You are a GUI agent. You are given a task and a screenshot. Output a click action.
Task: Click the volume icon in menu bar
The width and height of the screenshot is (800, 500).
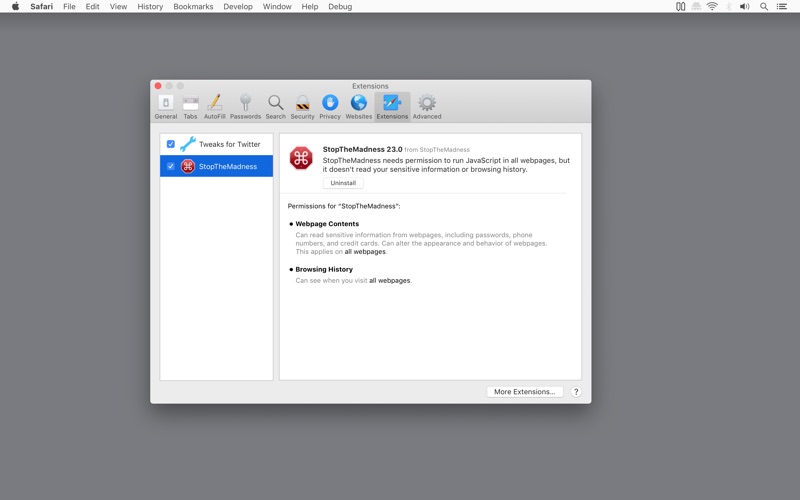click(x=745, y=7)
